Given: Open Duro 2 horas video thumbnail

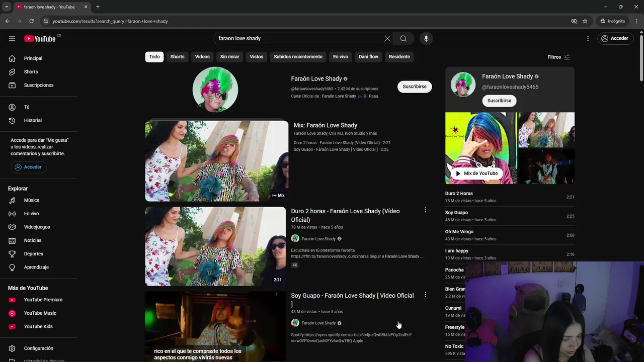Looking at the screenshot, I should pyautogui.click(x=215, y=246).
